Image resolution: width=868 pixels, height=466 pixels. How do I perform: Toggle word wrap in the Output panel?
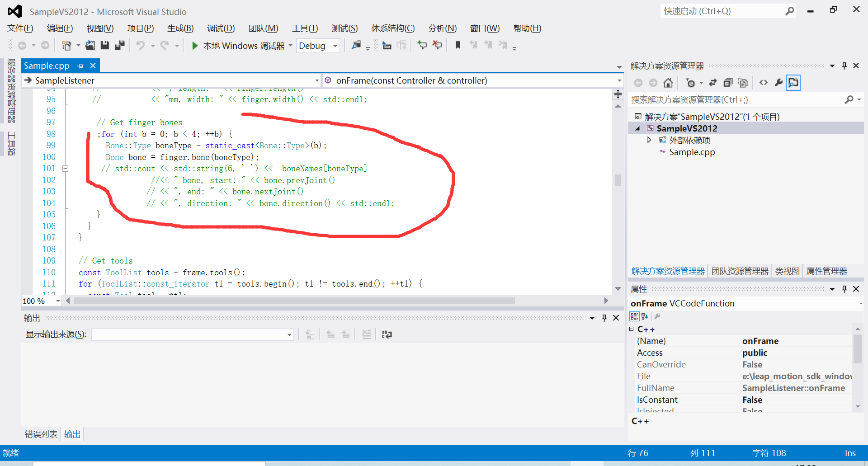pos(387,334)
